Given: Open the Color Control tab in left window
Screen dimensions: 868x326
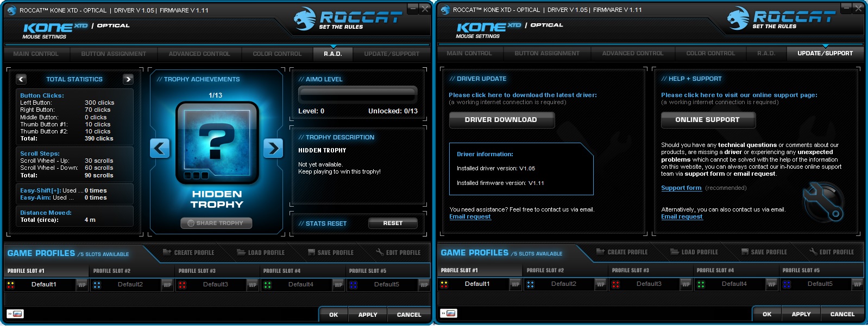Looking at the screenshot, I should pyautogui.click(x=277, y=54).
